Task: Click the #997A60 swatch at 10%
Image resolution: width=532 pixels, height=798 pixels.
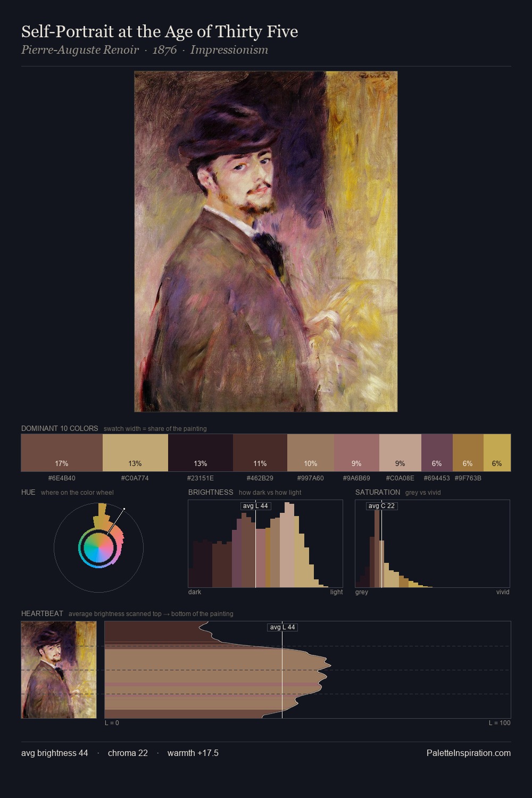Action: [x=311, y=453]
